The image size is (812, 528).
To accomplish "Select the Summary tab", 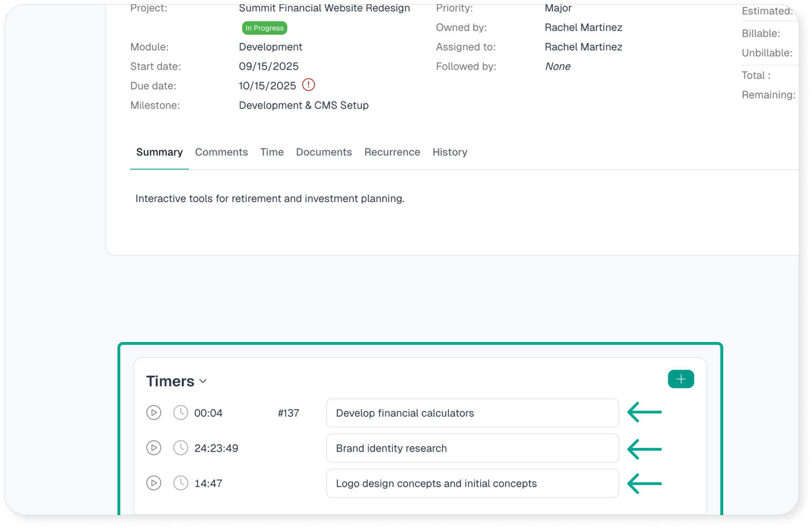I will point(159,152).
